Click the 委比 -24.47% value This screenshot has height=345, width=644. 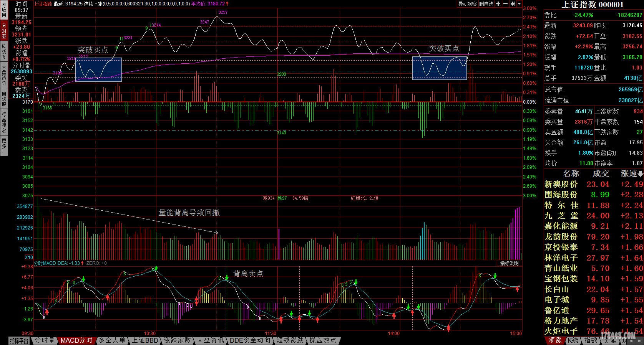tap(583, 15)
